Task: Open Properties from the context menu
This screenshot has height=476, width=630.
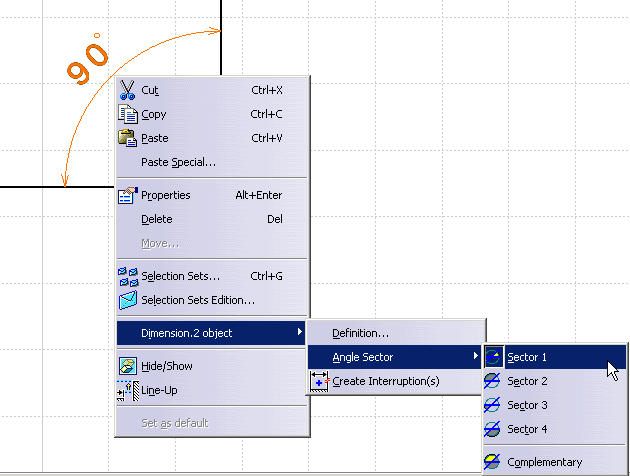Action: click(212, 195)
